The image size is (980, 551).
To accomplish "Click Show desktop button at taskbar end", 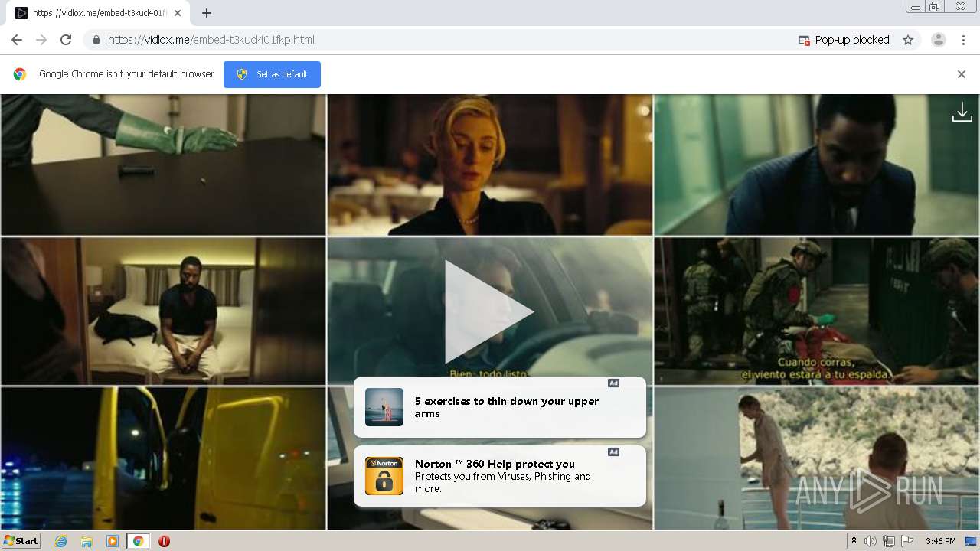I will point(971,541).
